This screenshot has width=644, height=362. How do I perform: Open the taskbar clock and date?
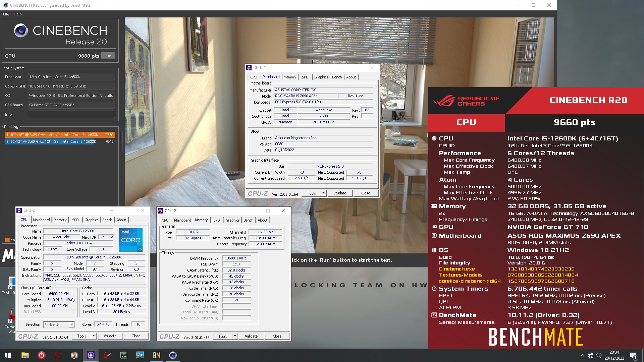pyautogui.click(x=614, y=355)
